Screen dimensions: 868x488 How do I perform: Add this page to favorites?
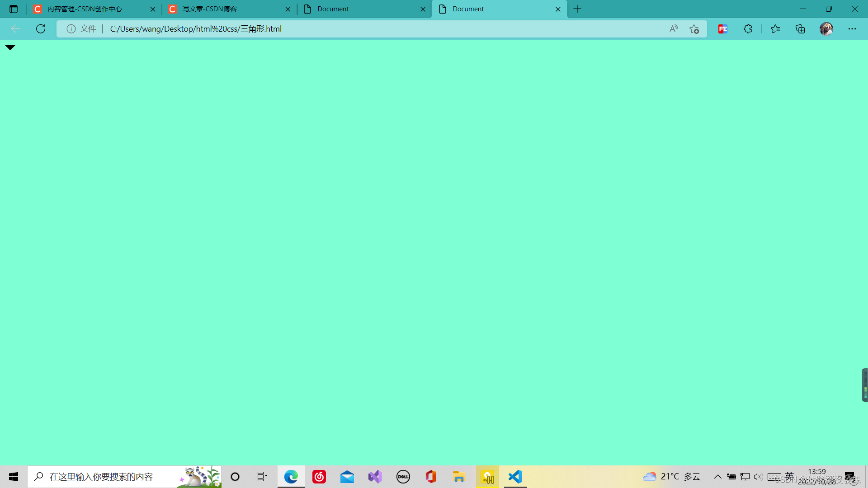tap(694, 29)
